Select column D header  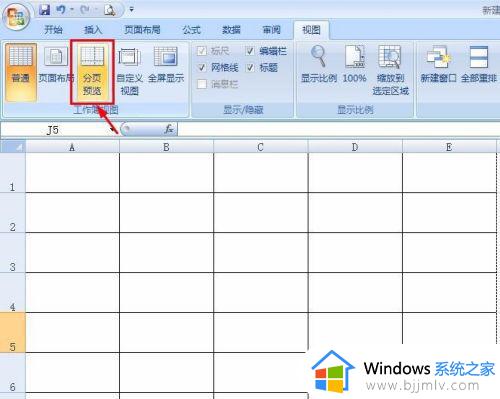[355, 147]
